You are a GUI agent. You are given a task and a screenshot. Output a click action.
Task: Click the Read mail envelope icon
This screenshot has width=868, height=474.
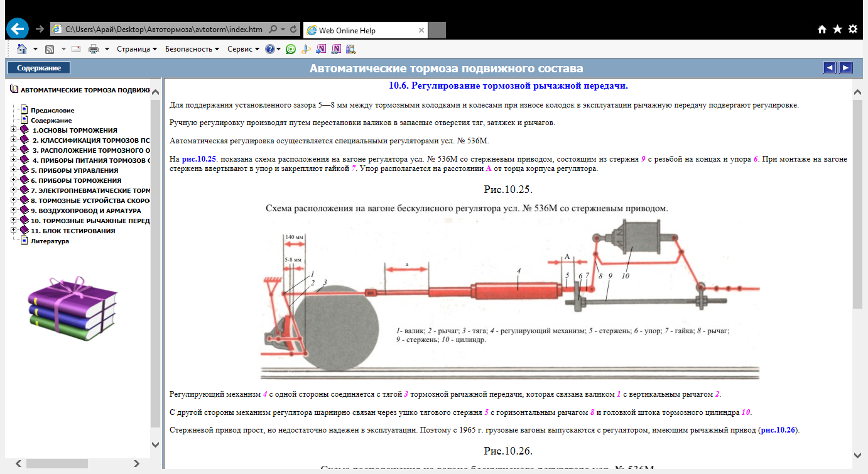76,48
